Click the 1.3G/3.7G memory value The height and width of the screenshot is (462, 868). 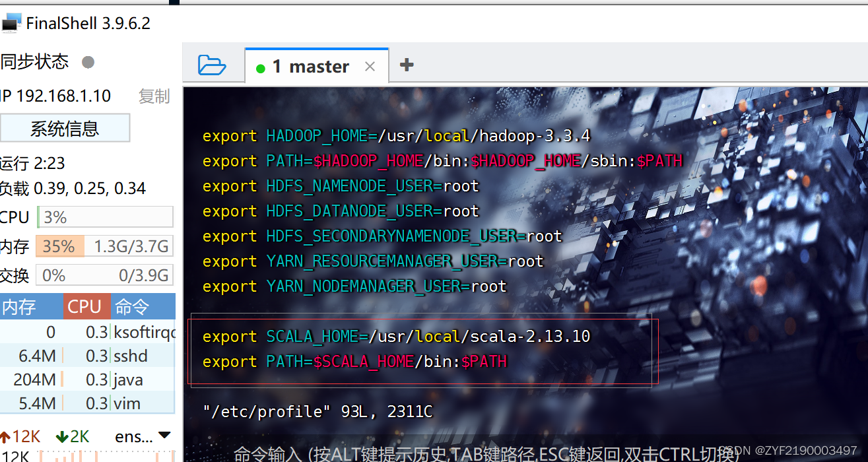pyautogui.click(x=131, y=247)
